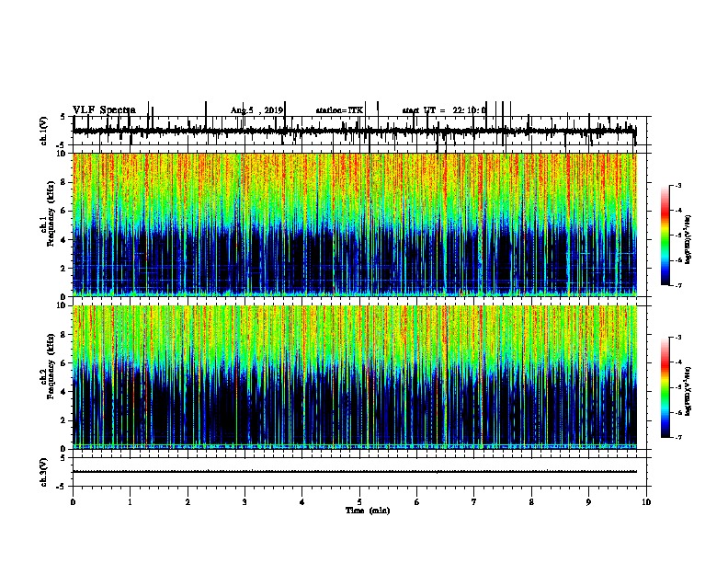
Task: Select the start UT 22:10 label
Action: click(444, 110)
